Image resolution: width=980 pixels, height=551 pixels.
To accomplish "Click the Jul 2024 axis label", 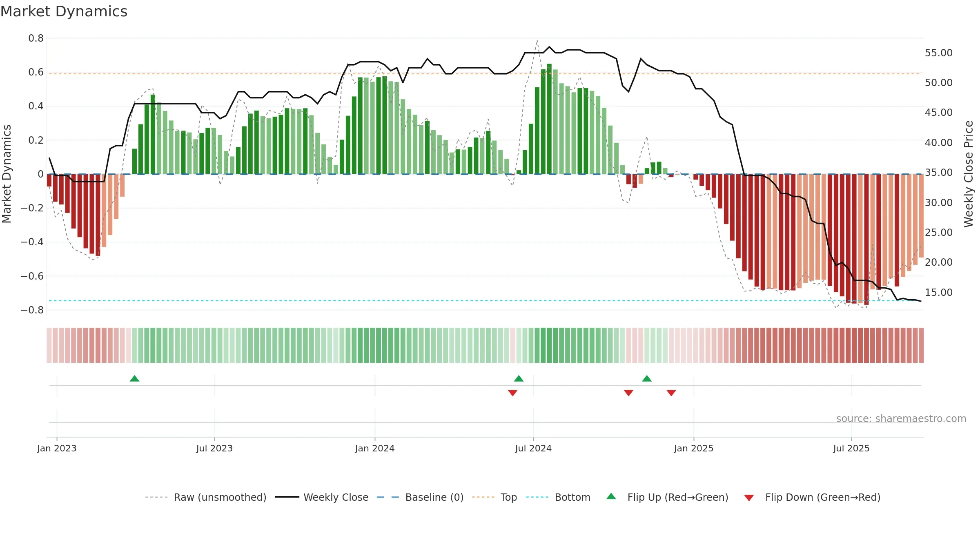I will click(x=533, y=448).
